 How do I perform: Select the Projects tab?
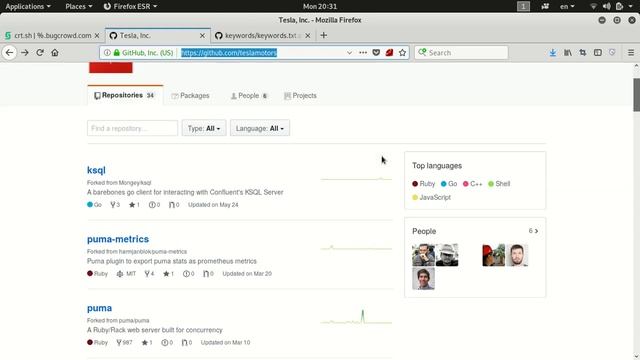tap(300, 96)
